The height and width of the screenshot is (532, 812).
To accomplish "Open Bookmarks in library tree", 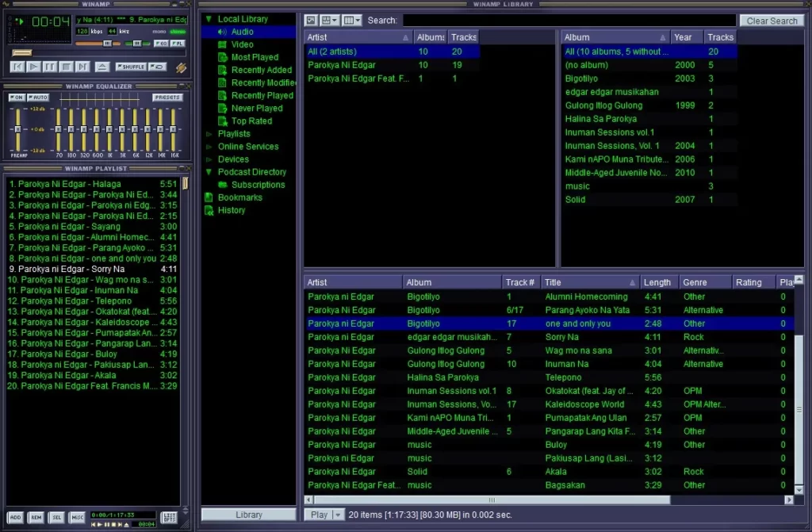I will point(239,197).
